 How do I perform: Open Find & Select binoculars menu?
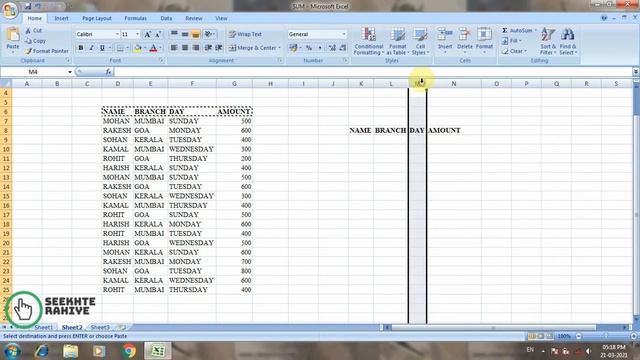pos(567,41)
